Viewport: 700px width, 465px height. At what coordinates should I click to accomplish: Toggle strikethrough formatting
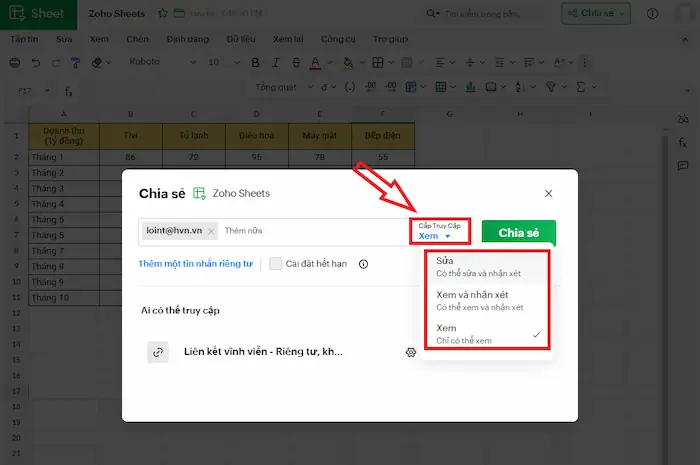[296, 62]
